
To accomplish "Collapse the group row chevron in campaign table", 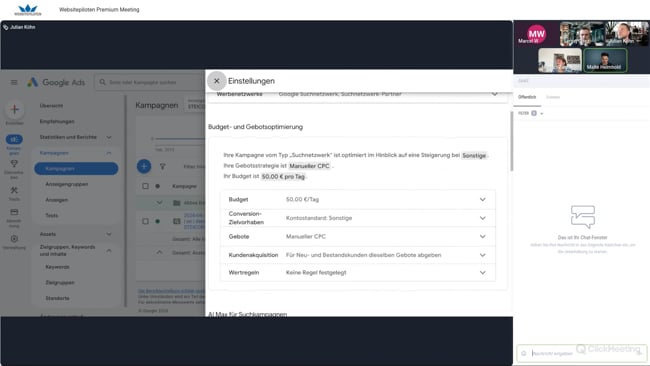I will tap(160, 203).
